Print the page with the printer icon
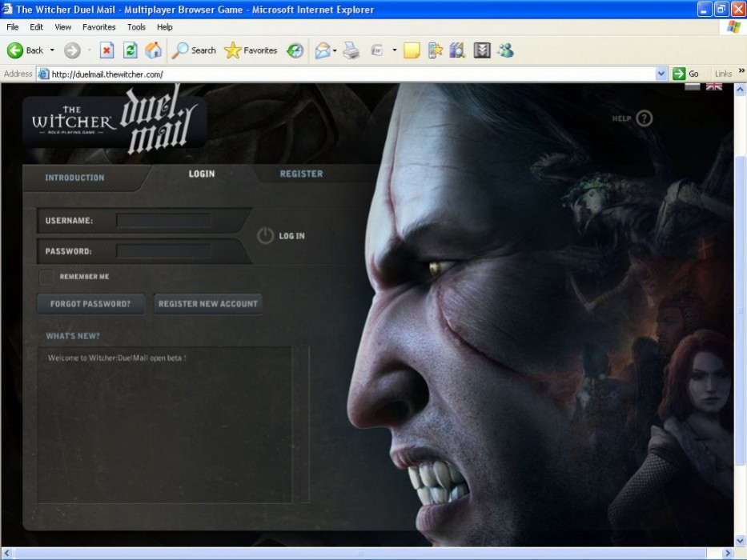This screenshot has width=747, height=560. (351, 50)
